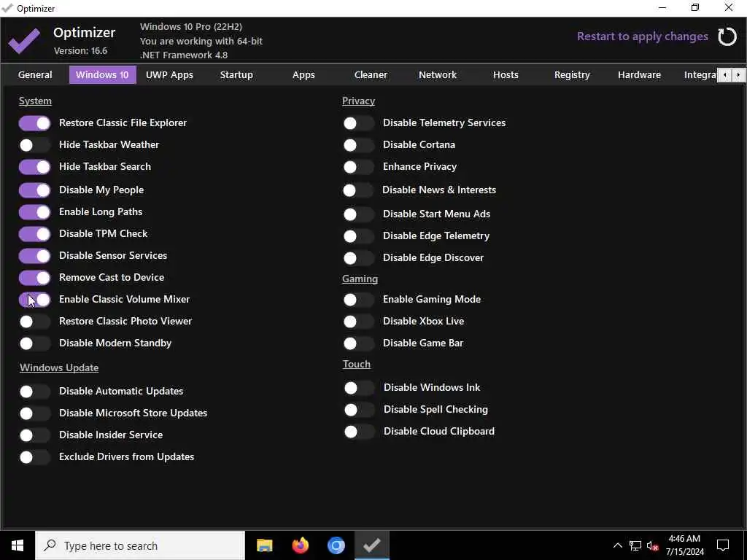This screenshot has width=747, height=560.
Task: Switch to the General tab
Action: tap(35, 75)
